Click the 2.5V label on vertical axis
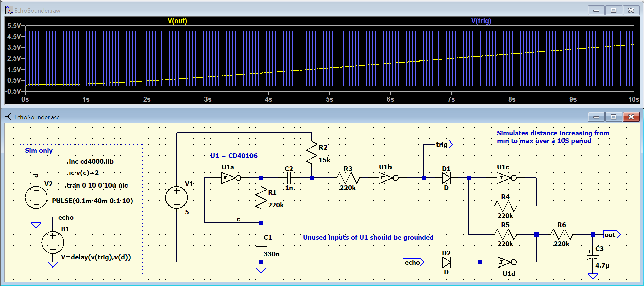 pos(14,58)
